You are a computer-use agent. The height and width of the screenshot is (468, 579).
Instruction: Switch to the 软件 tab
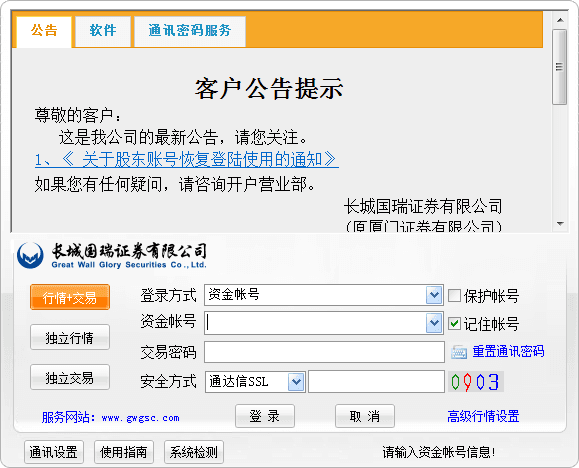[103, 31]
